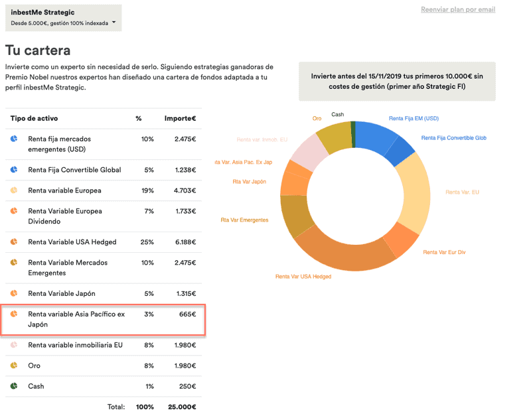Image resolution: width=531 pixels, height=420 pixels.
Task: Select the Renta variable Europea row label
Action: [x=64, y=190]
